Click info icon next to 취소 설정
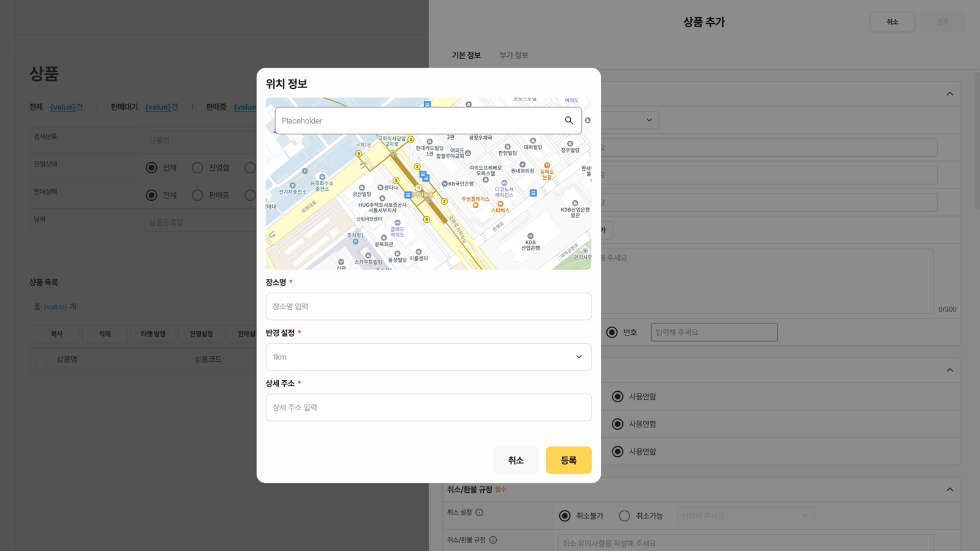Screen dimensions: 980x551 (480, 512)
